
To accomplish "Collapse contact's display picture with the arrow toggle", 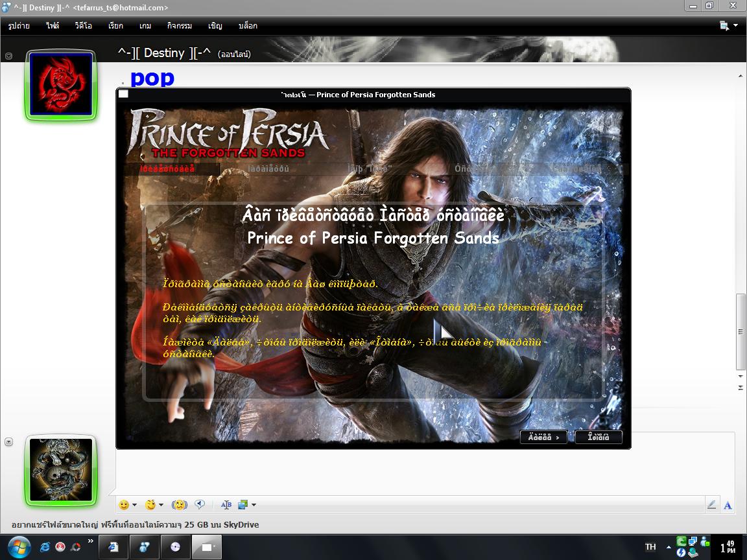I will [x=8, y=56].
